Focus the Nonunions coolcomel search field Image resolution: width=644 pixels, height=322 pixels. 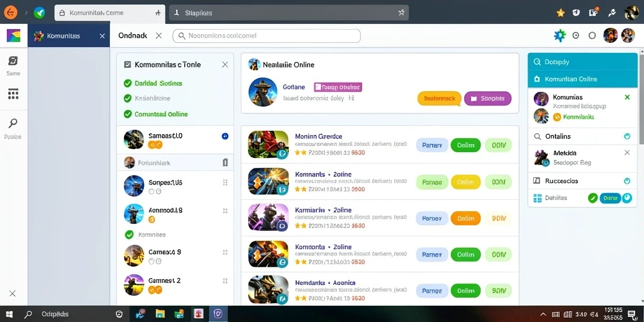pyautogui.click(x=267, y=36)
